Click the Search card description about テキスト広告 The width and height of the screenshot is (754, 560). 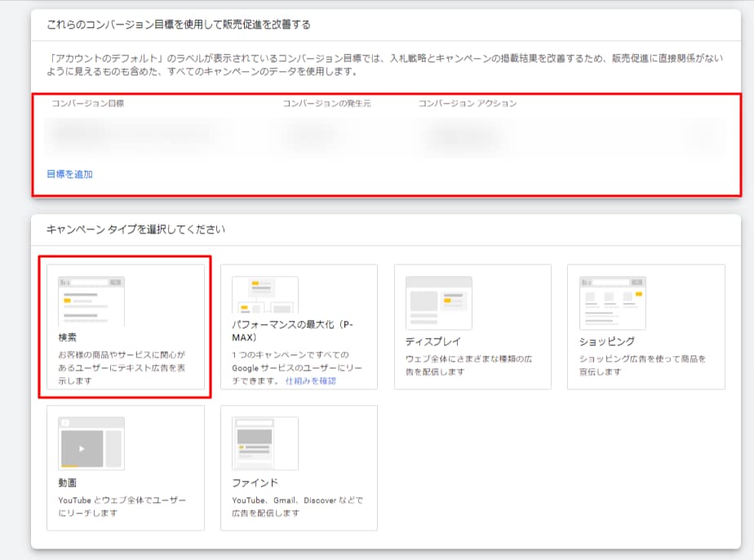[x=122, y=367]
